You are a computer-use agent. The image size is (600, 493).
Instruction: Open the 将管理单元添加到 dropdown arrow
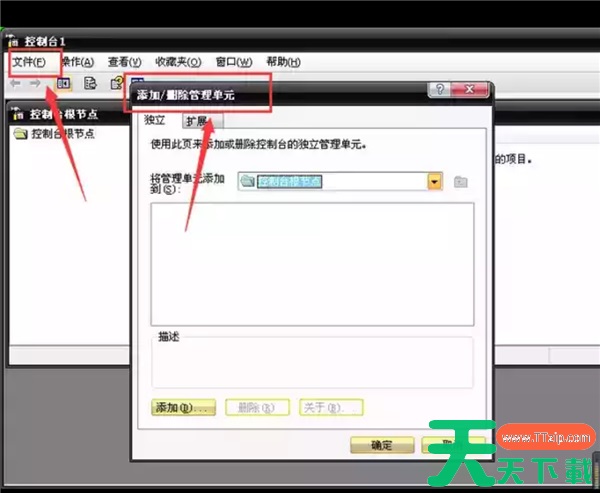(435, 181)
